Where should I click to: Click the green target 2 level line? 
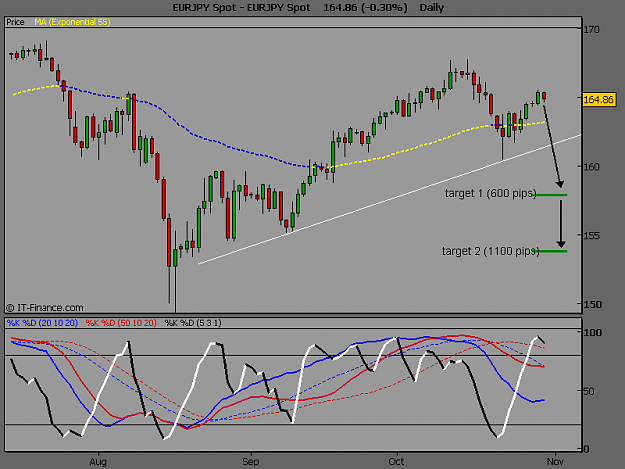tap(551, 251)
